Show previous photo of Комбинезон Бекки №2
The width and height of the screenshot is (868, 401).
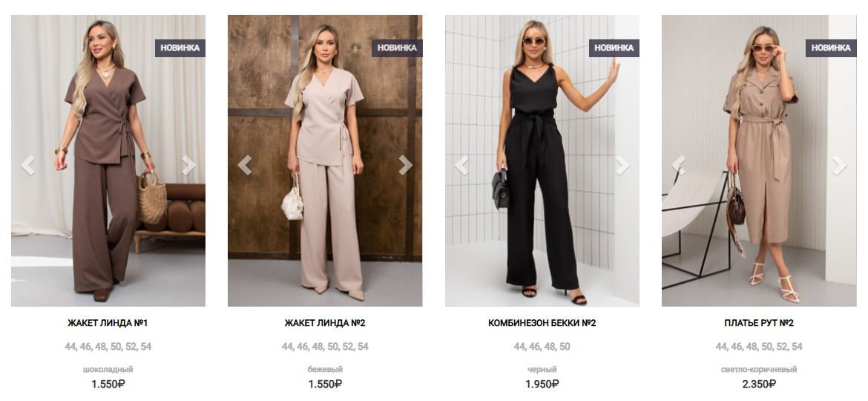(461, 165)
